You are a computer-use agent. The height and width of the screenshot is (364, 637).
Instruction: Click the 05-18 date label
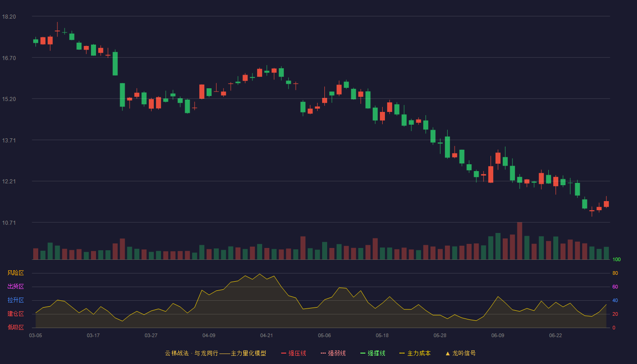pos(382,335)
